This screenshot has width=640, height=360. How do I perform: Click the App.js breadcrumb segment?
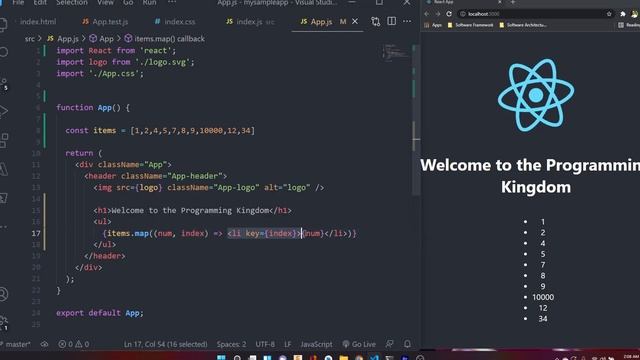pyautogui.click(x=62, y=39)
